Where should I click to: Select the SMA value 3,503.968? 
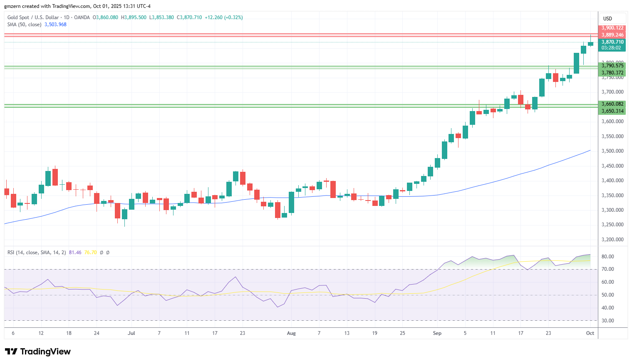pyautogui.click(x=55, y=25)
